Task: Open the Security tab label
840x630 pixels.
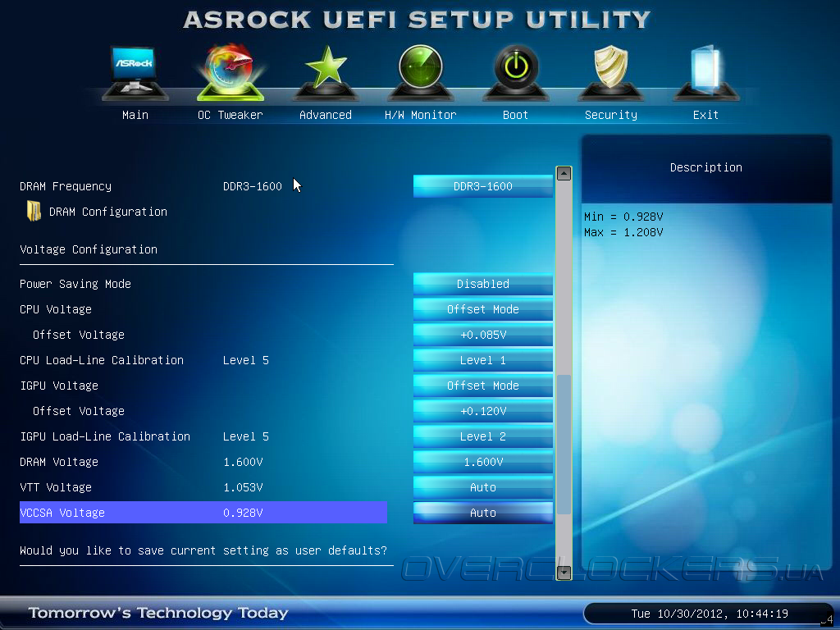Action: (x=610, y=115)
